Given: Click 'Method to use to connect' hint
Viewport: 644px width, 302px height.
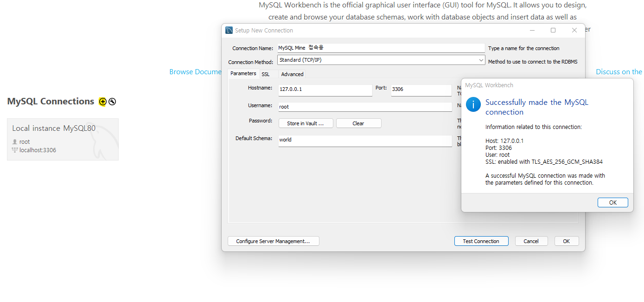Looking at the screenshot, I should [533, 62].
